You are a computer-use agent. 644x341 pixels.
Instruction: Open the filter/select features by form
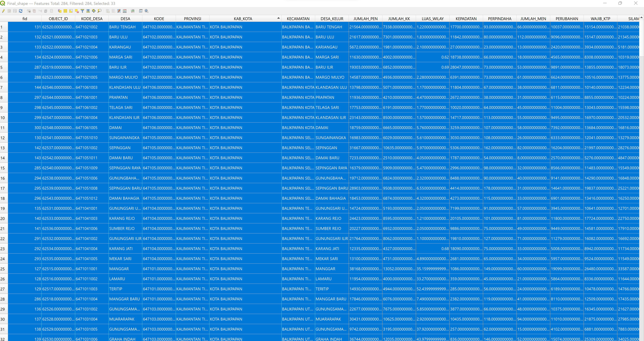point(82,11)
